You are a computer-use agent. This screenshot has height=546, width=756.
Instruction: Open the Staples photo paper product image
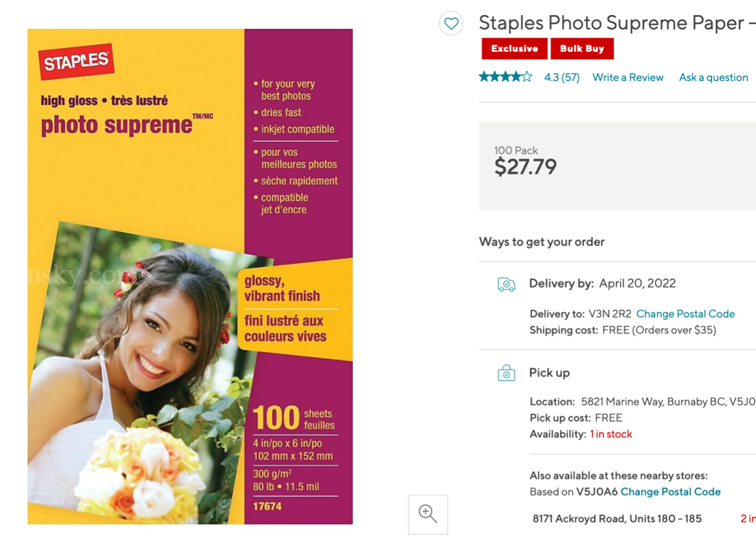point(190,277)
